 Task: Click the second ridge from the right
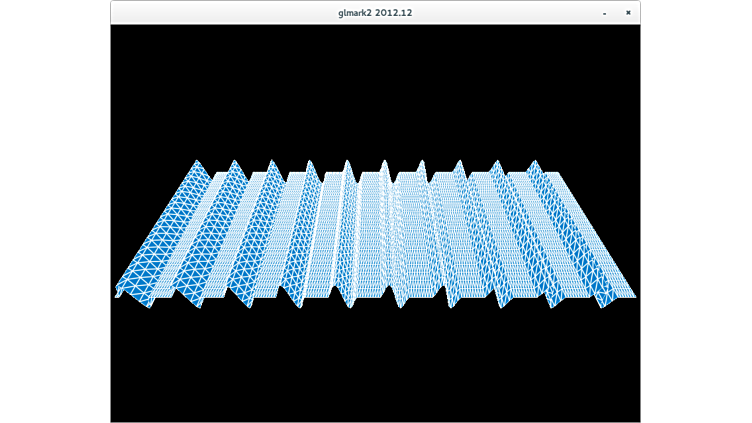(528, 240)
